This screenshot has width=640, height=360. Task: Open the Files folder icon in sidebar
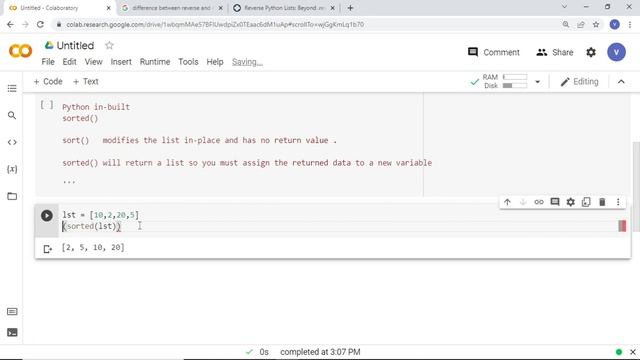coord(12,196)
